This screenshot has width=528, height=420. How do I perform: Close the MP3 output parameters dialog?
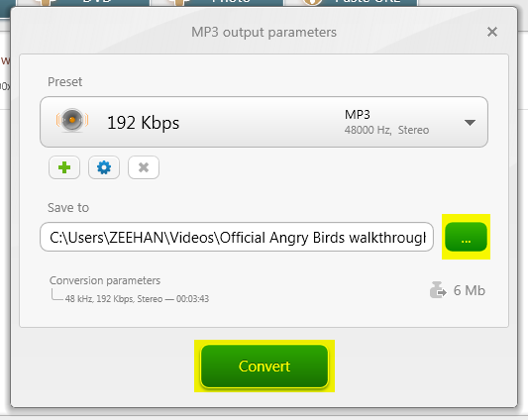(492, 32)
